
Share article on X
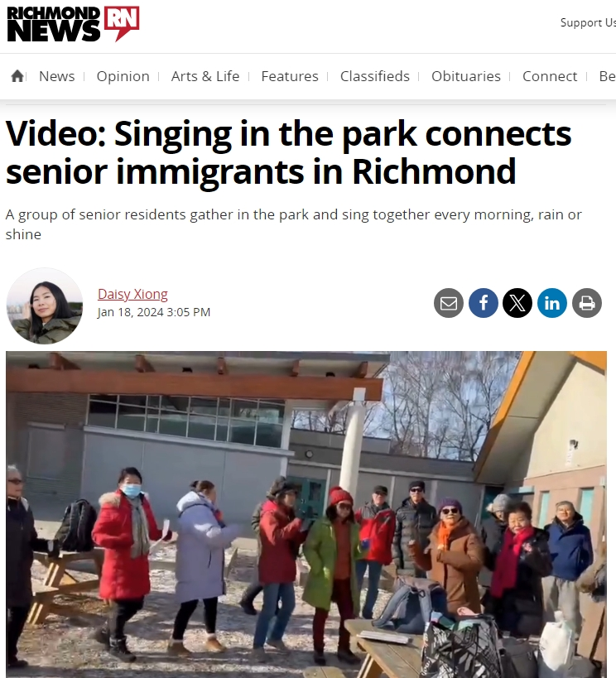pyautogui.click(x=517, y=303)
